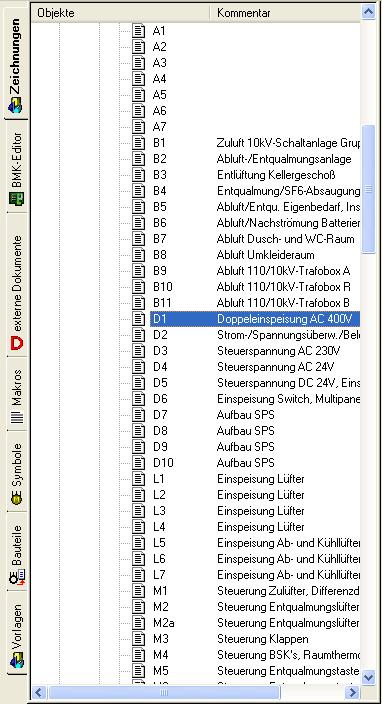Click the horizontal scrollbar left arrow

[40, 692]
